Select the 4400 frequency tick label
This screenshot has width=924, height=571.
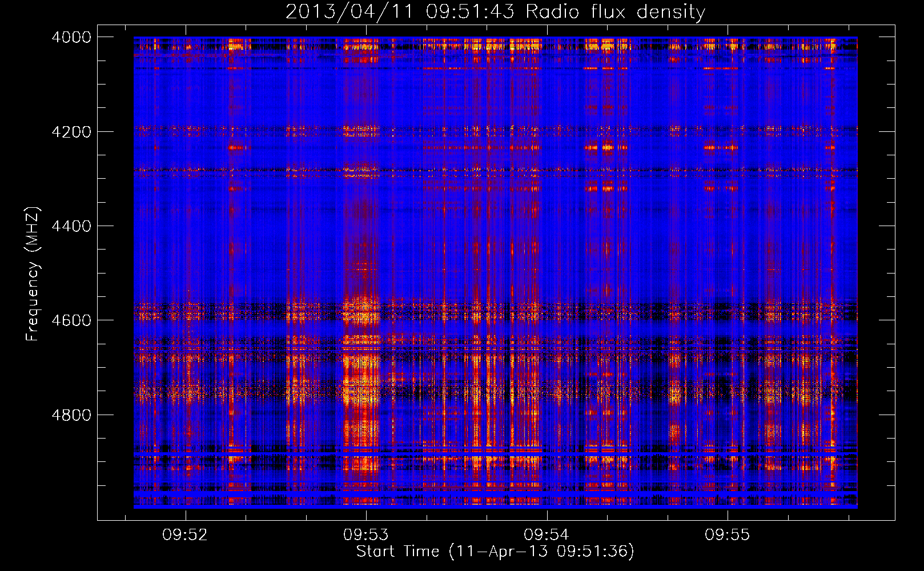pos(71,226)
